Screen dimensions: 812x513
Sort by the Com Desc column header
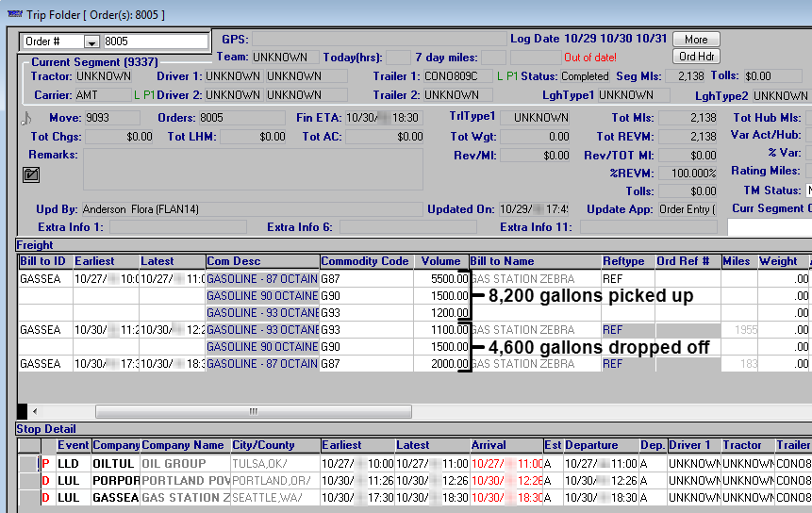(x=261, y=261)
